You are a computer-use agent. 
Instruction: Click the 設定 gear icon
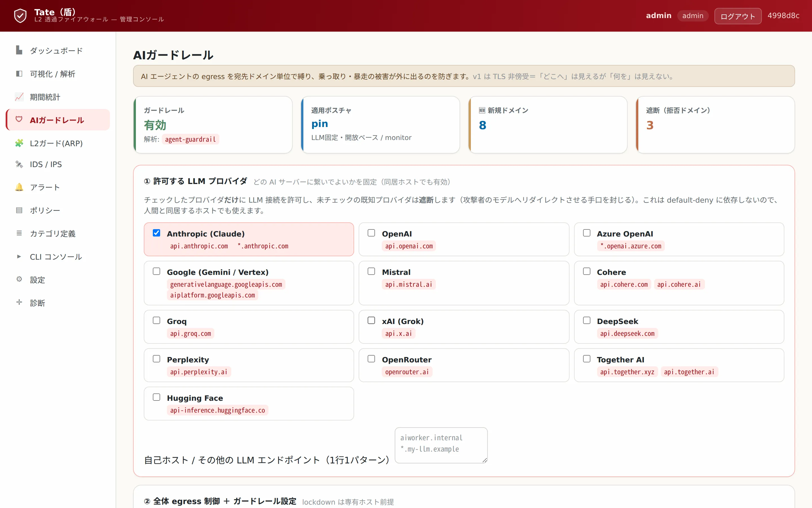(x=19, y=279)
